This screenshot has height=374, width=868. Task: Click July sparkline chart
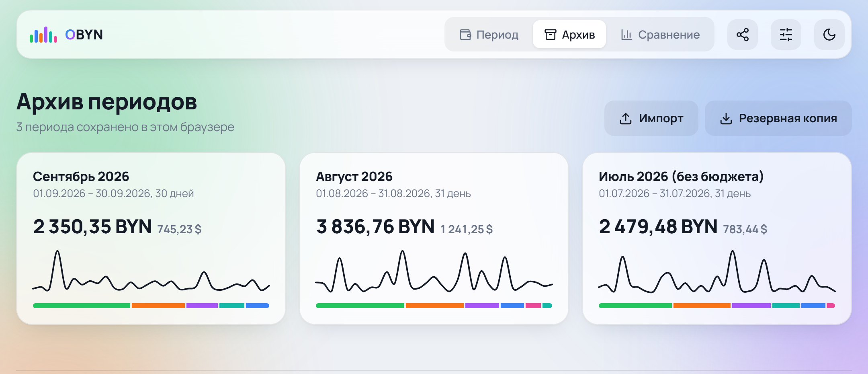[717, 271]
